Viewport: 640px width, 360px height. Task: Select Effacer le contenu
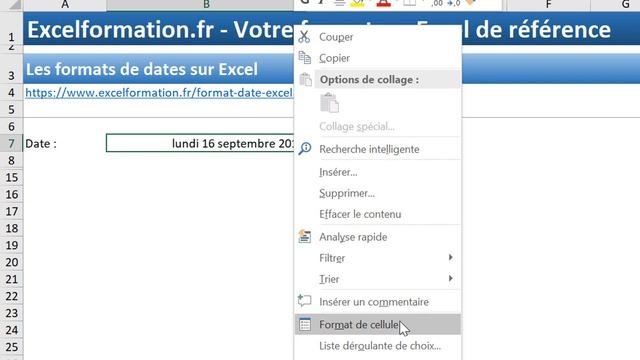click(x=378, y=214)
